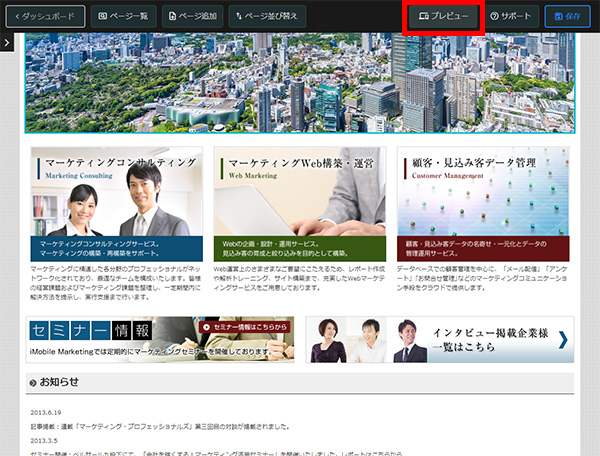Image resolution: width=600 pixels, height=456 pixels.
Task: Click the blue chevron on interview banner
Action: [x=563, y=340]
